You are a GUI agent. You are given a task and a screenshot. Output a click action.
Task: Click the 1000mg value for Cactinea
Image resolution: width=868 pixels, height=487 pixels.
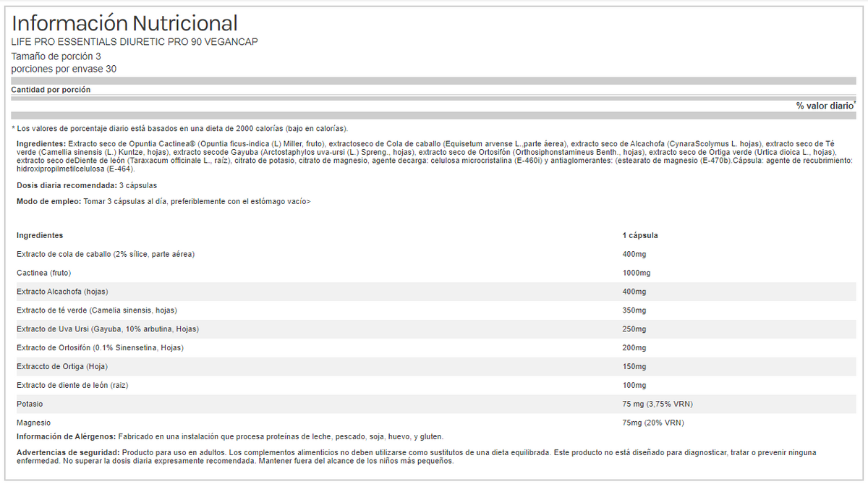(x=636, y=273)
